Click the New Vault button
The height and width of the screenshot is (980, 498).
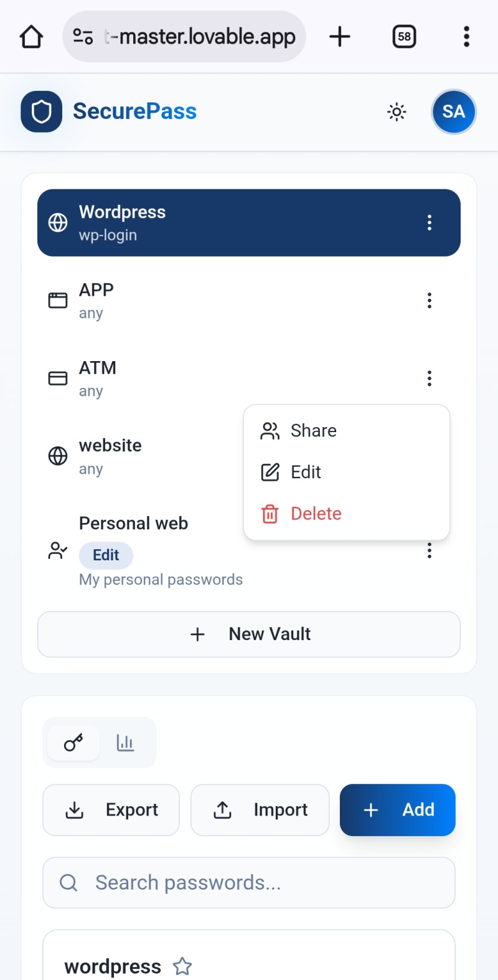249,634
